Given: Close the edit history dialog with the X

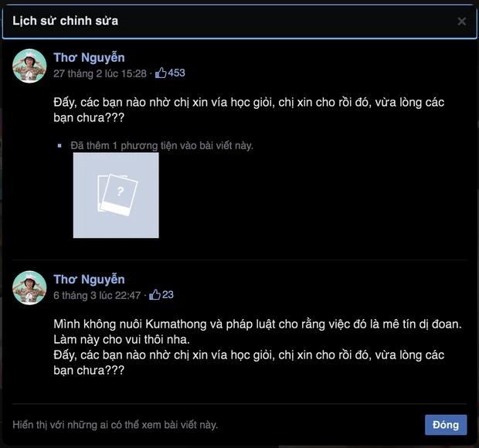Looking at the screenshot, I should pyautogui.click(x=462, y=21).
